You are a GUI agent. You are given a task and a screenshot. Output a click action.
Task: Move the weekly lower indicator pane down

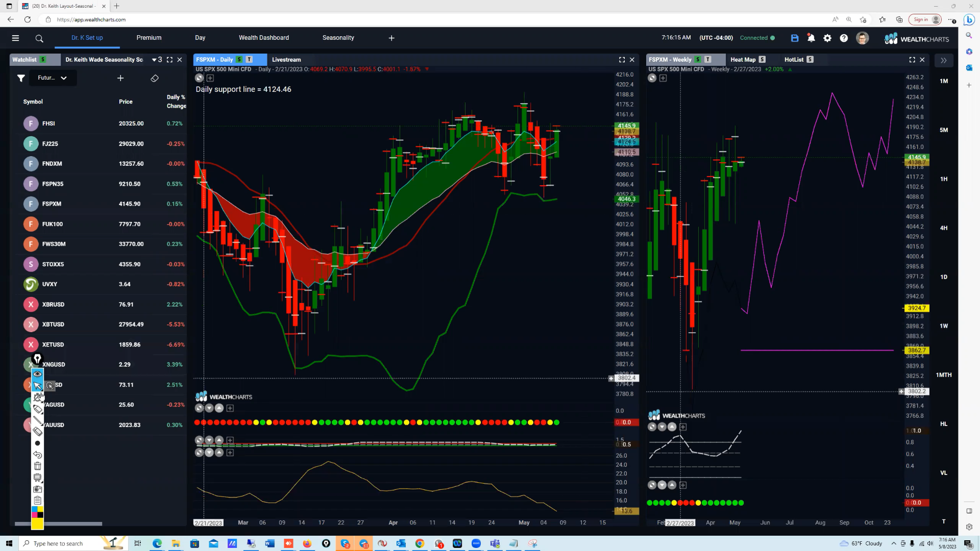pyautogui.click(x=662, y=485)
